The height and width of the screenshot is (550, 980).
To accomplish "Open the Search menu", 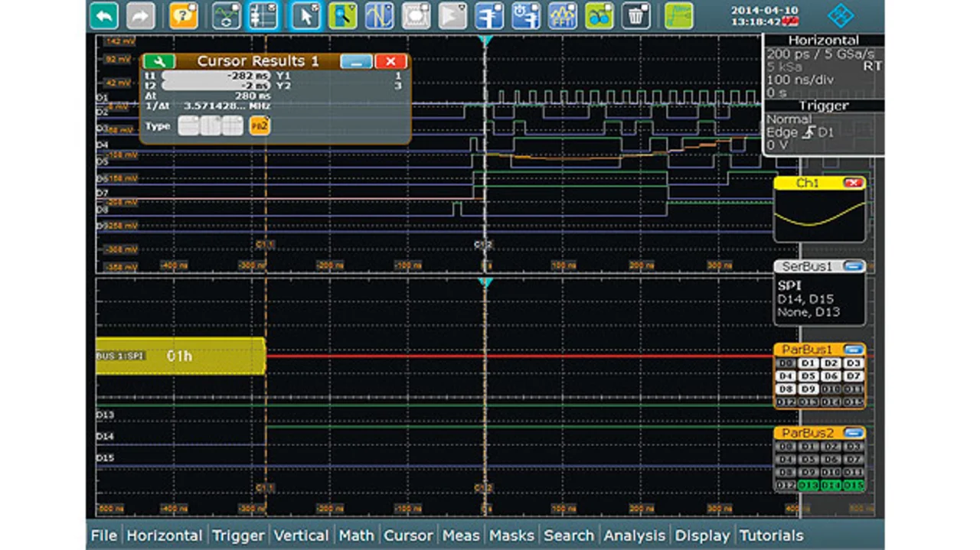I will click(569, 535).
